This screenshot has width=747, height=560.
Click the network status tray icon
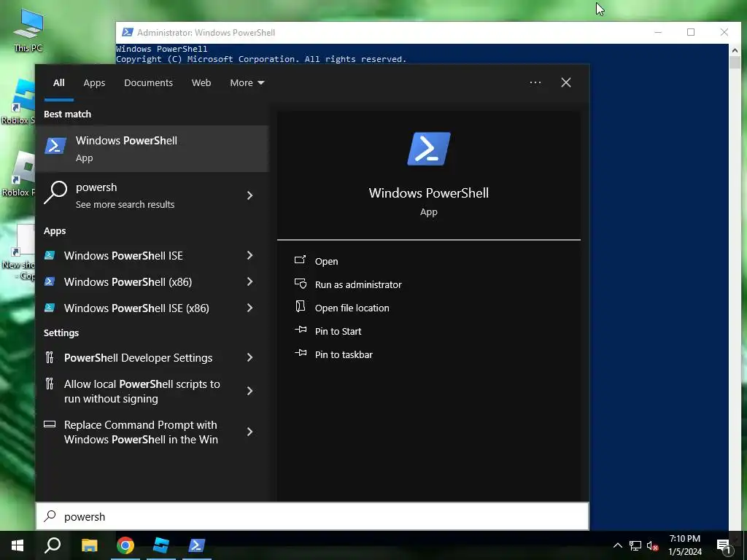coord(635,545)
